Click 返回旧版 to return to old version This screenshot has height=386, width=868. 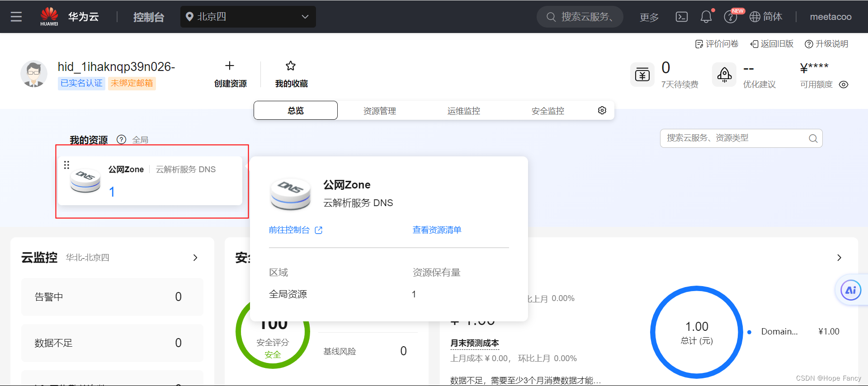click(772, 44)
